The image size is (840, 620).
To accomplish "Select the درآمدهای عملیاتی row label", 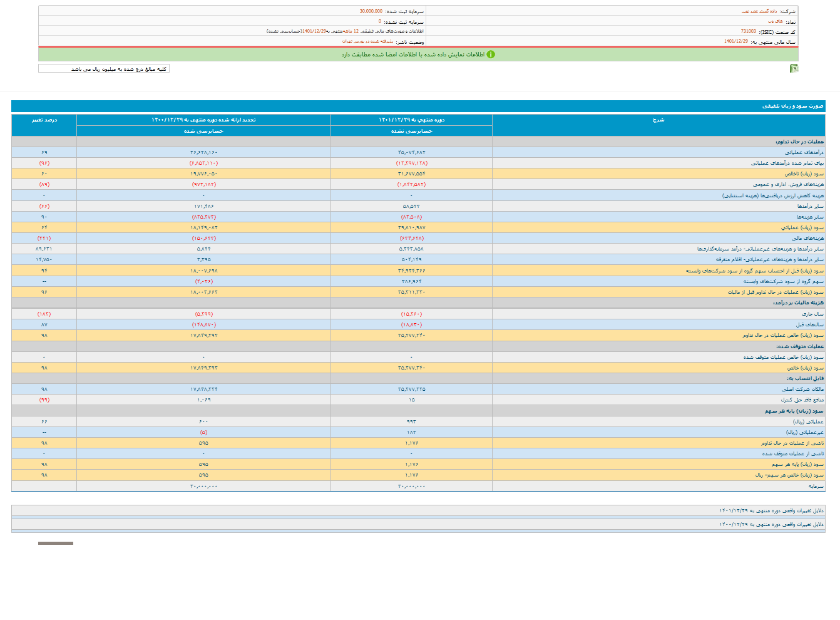I will pos(804,152).
